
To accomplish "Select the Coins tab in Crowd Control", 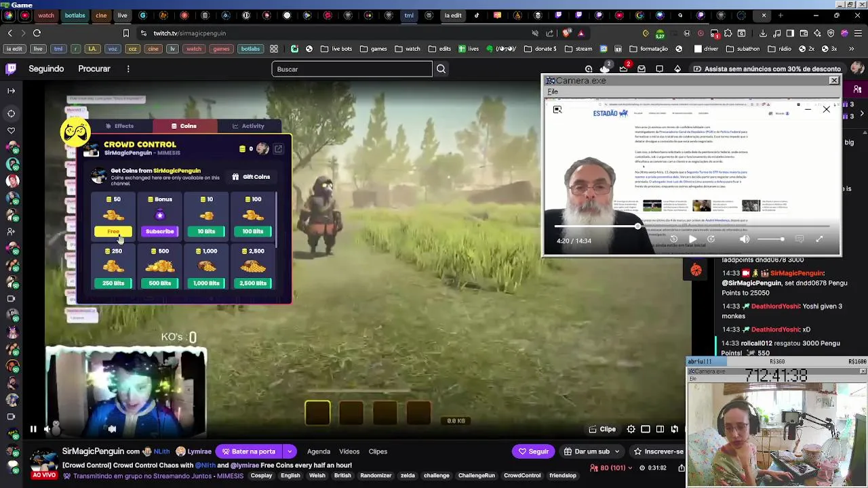I will pyautogui.click(x=184, y=126).
